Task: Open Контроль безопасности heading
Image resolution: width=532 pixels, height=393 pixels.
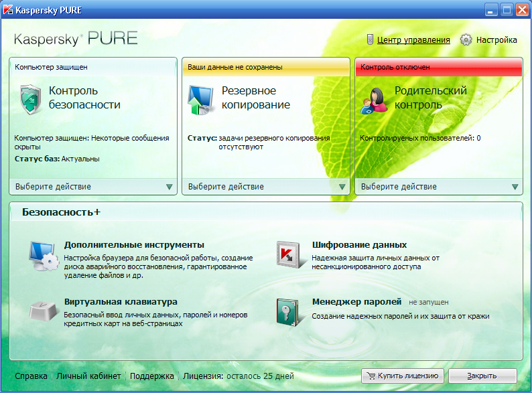Action: click(84, 98)
